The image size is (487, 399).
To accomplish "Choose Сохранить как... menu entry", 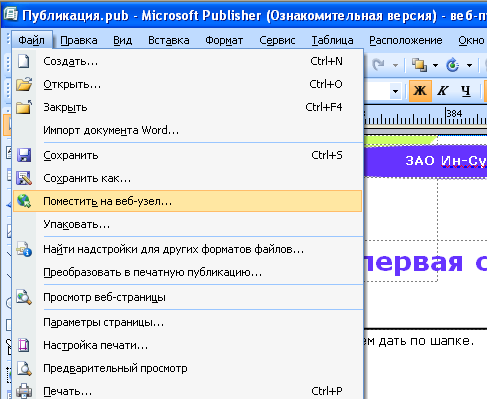I will click(187, 178).
